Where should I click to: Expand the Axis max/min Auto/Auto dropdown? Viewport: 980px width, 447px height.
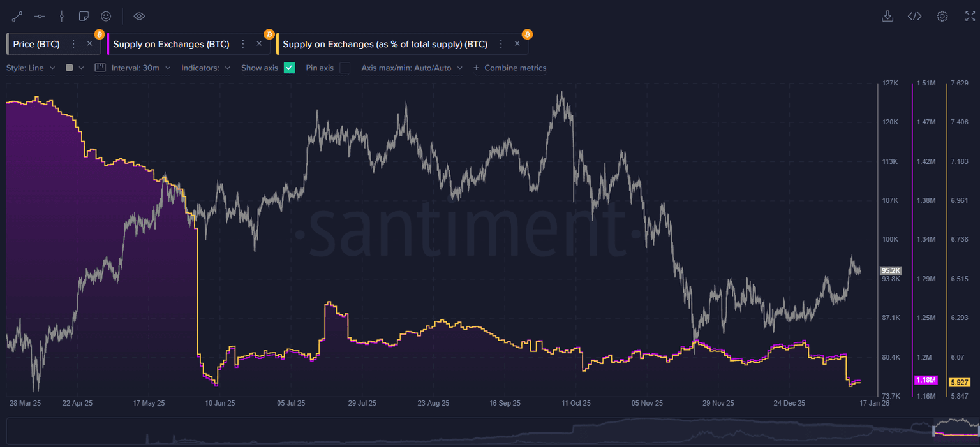point(412,68)
